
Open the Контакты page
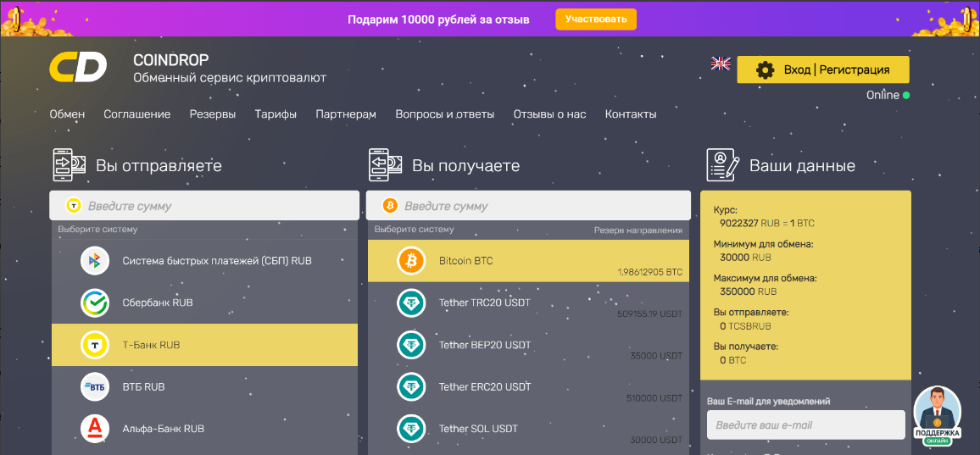pyautogui.click(x=631, y=114)
